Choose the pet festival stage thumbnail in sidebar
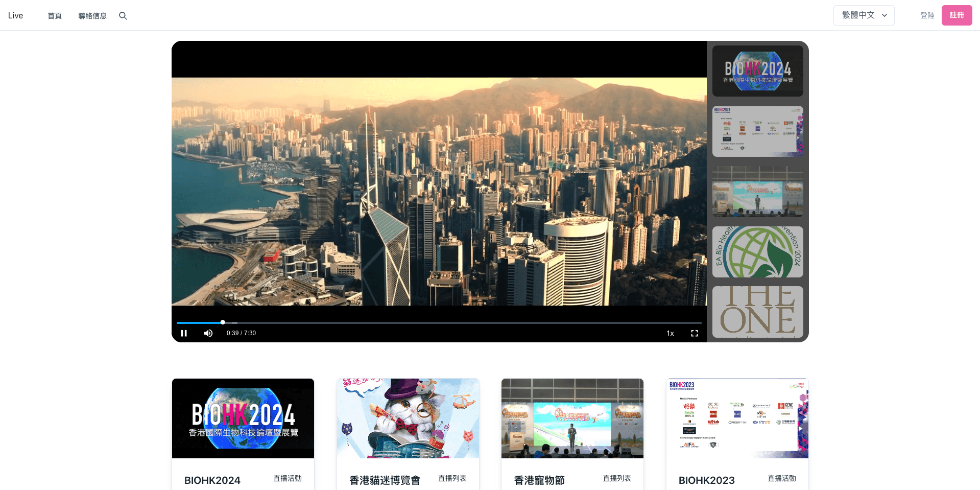The height and width of the screenshot is (490, 980). click(757, 192)
